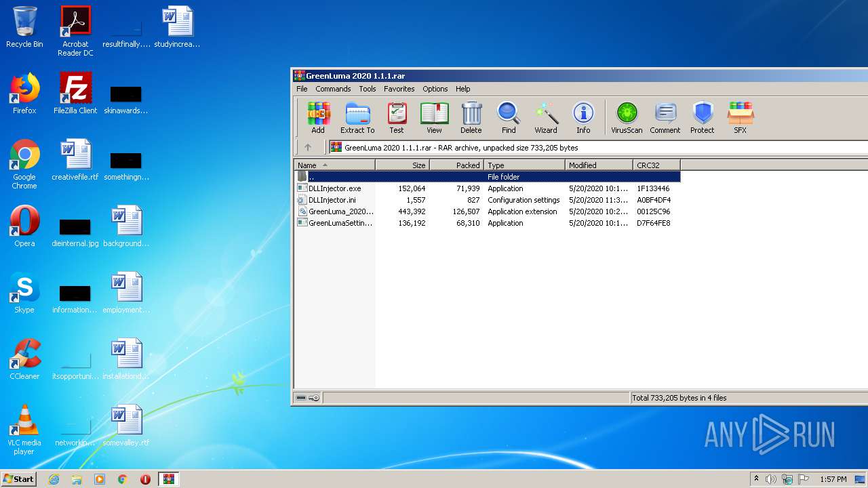This screenshot has height=488, width=868.
Task: Click the Add toolbar icon in WinRAR
Action: pos(318,117)
